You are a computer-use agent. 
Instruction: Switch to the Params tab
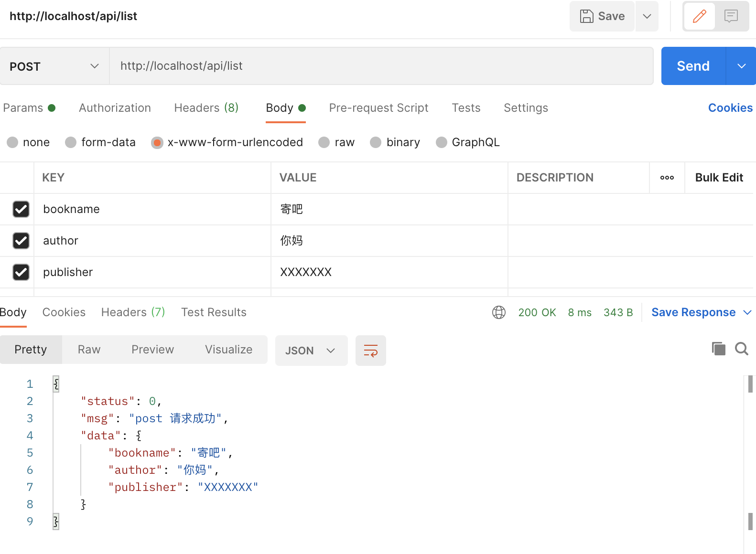pos(29,108)
